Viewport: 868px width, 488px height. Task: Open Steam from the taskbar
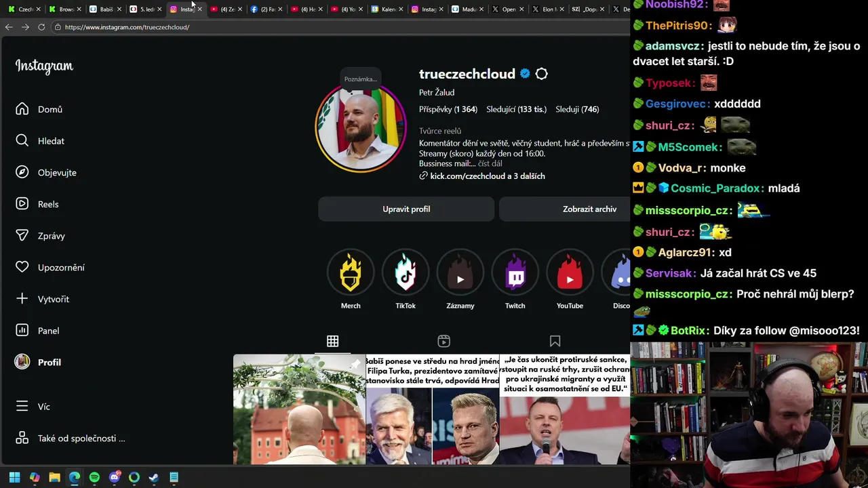point(154,477)
